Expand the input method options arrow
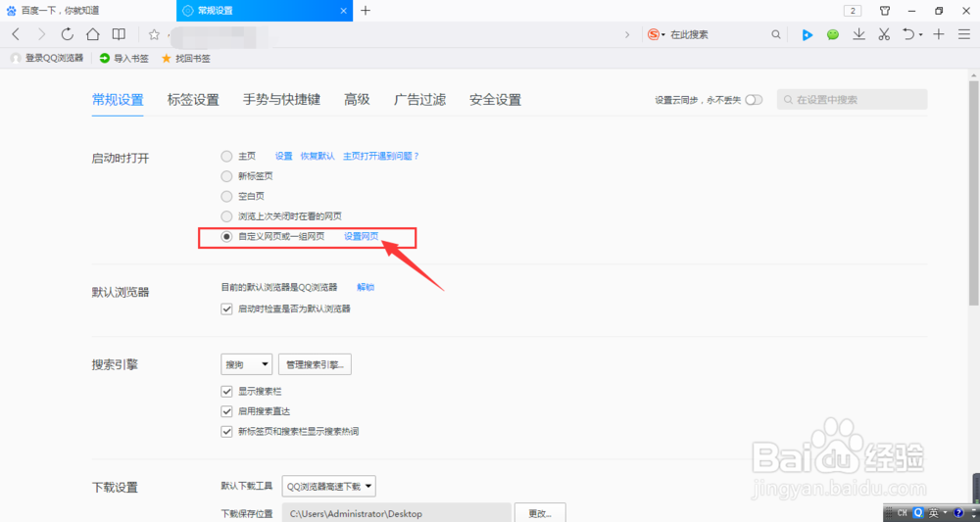 pyautogui.click(x=945, y=513)
